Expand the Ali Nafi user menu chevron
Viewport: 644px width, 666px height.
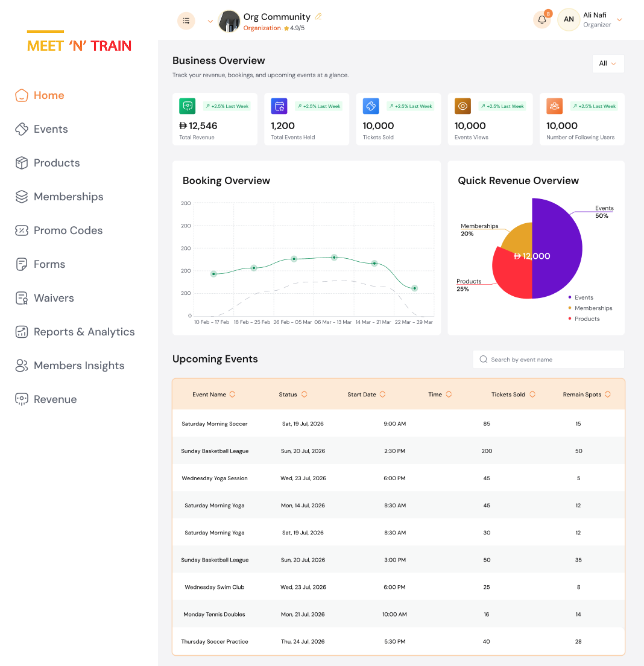619,19
